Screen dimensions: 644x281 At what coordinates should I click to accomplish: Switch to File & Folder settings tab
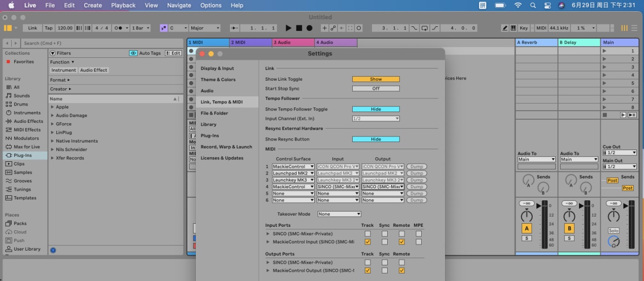point(214,113)
